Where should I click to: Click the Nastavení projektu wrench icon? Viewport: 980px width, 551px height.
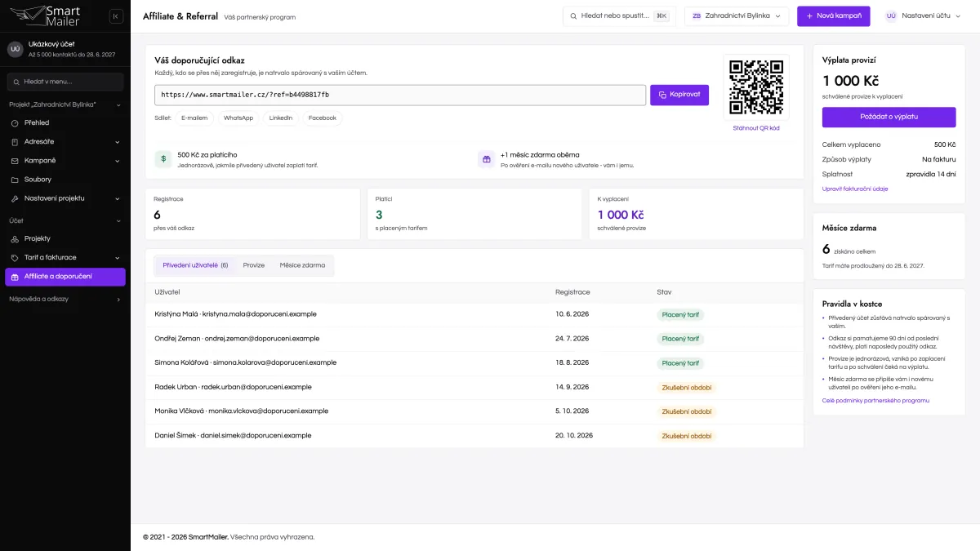click(15, 198)
